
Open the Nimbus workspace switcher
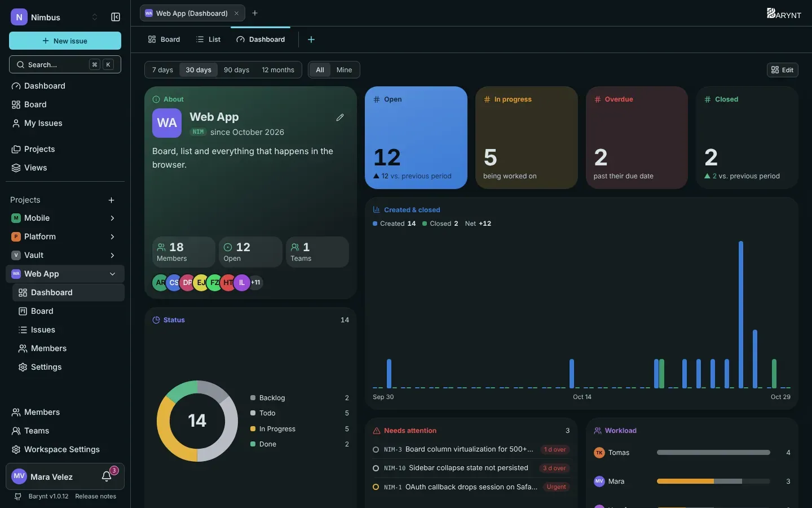55,17
